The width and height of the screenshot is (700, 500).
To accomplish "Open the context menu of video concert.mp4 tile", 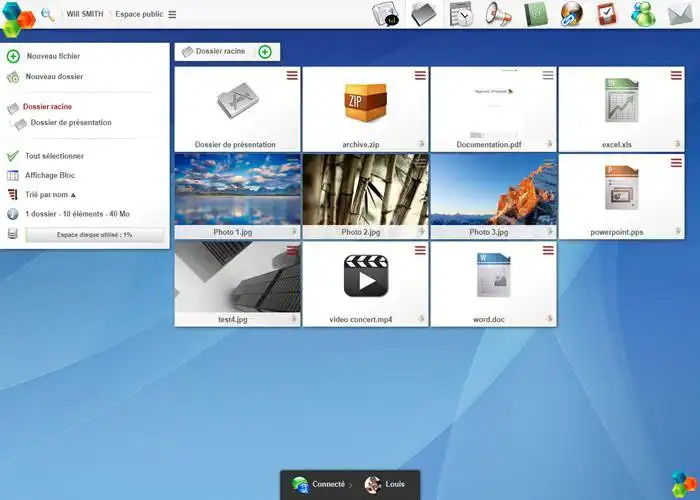I will click(x=420, y=250).
